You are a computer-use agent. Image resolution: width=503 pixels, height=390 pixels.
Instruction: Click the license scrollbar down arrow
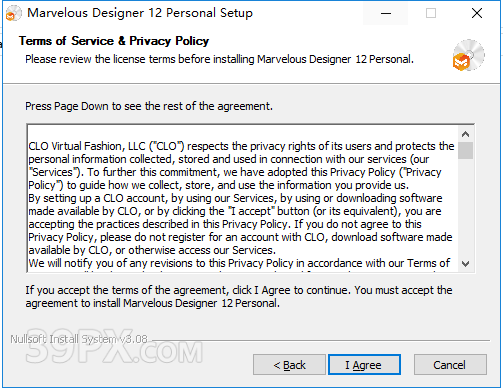466,264
